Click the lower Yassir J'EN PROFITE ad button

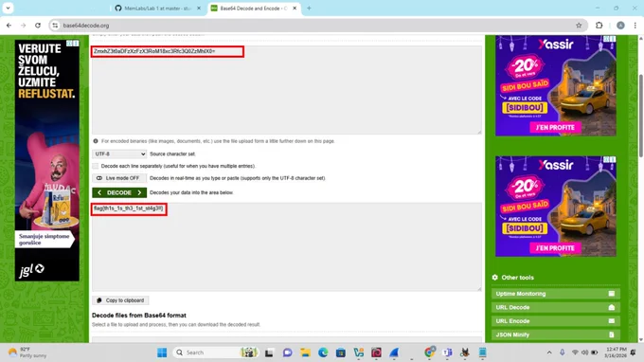pos(555,248)
